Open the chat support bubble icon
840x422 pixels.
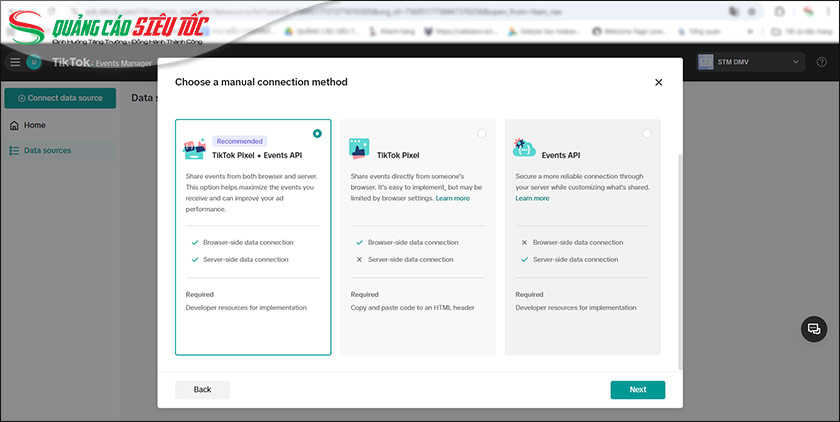pos(814,329)
